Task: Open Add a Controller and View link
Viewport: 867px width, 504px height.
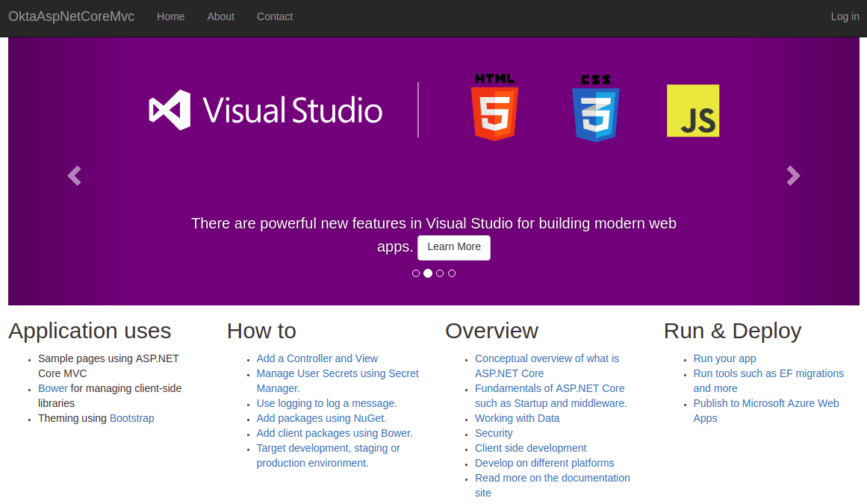Action: (x=317, y=358)
